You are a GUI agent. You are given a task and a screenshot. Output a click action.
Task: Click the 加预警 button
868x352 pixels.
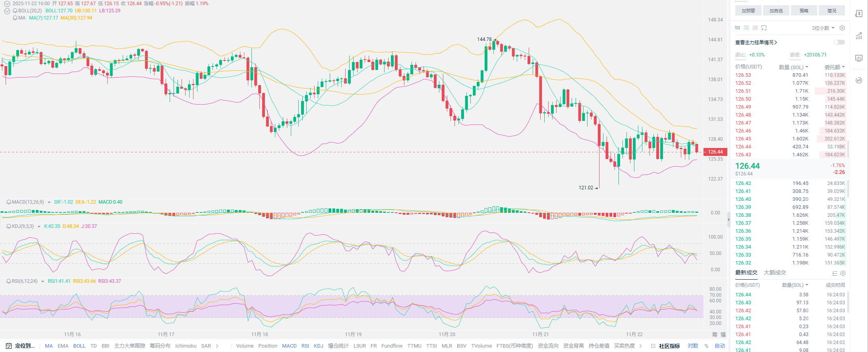[748, 11]
